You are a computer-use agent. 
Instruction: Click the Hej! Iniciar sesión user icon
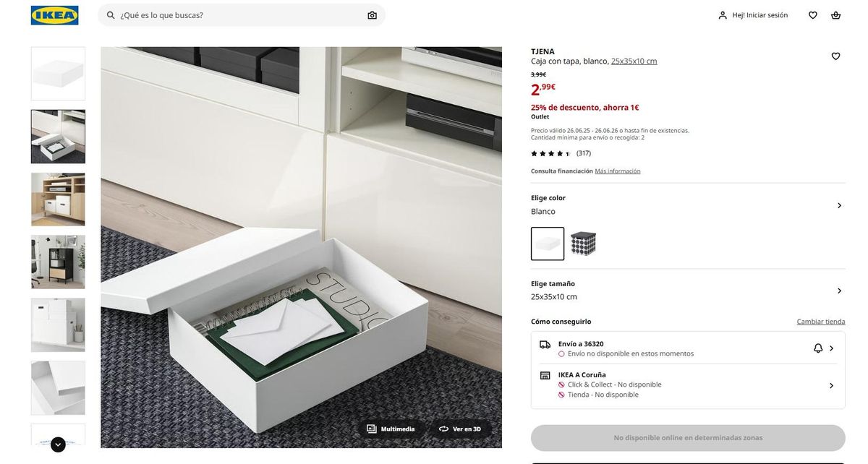[722, 15]
